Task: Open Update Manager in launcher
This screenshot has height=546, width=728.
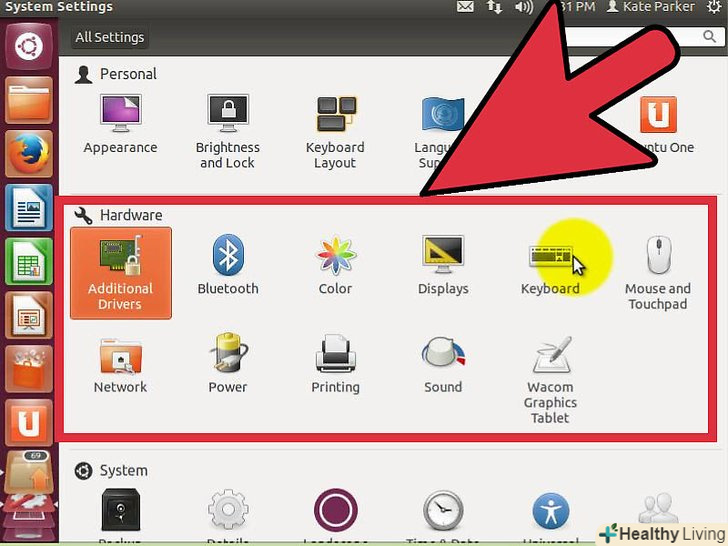Action: 29,472
